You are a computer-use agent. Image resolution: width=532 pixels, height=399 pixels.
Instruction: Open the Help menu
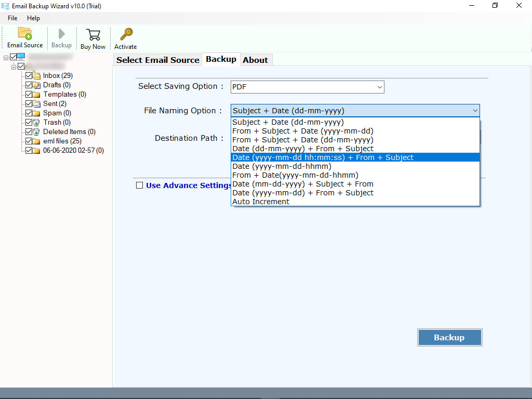click(x=33, y=18)
